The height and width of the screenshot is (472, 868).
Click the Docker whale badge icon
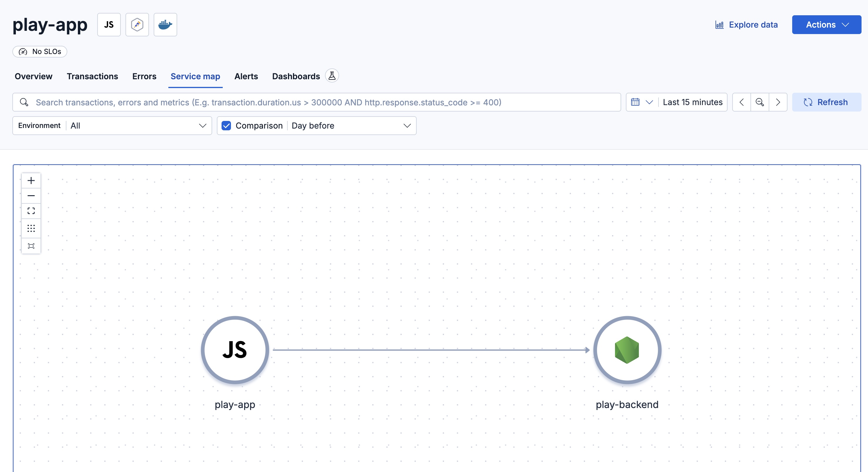point(165,25)
